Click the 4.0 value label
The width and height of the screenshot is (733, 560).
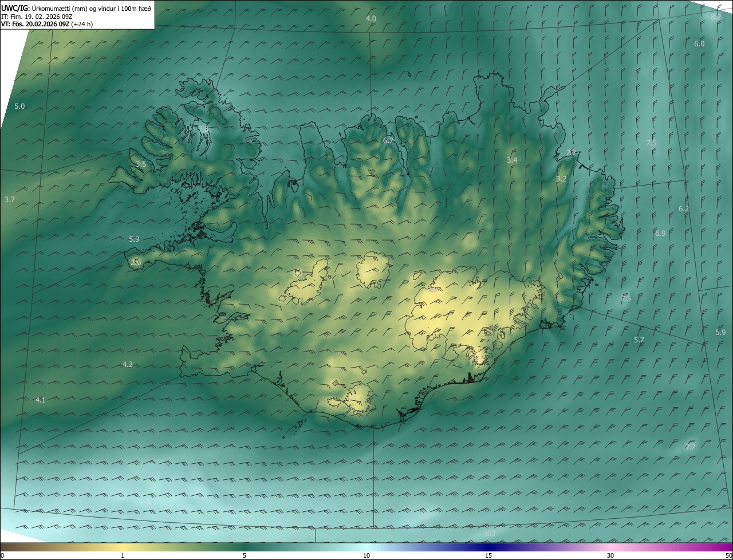click(x=371, y=19)
